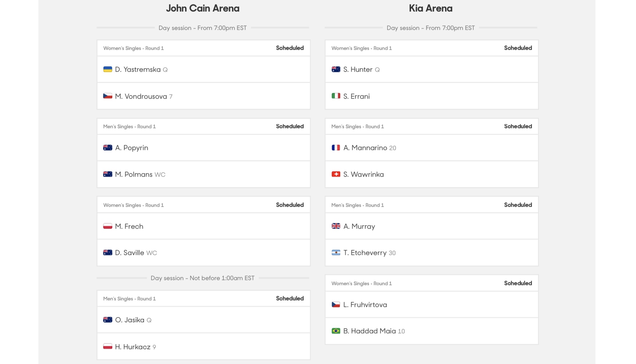
Task: Select H. Hurkacz player name
Action: (x=133, y=347)
